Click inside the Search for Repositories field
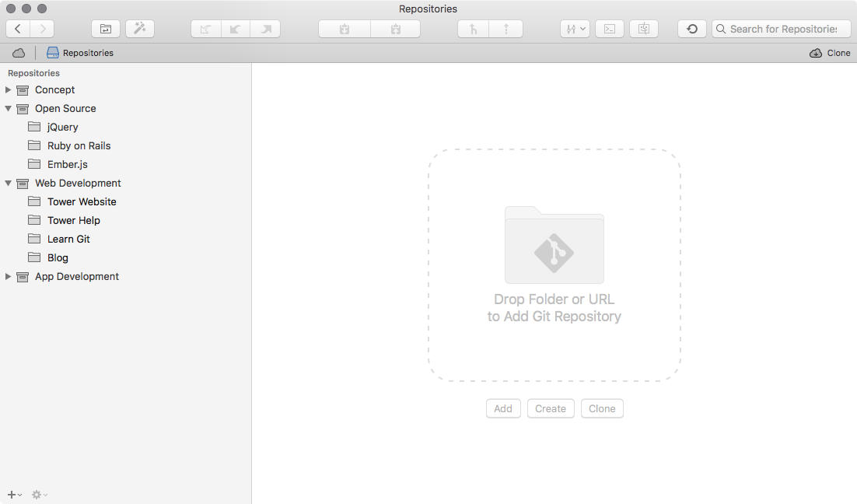 coord(781,28)
